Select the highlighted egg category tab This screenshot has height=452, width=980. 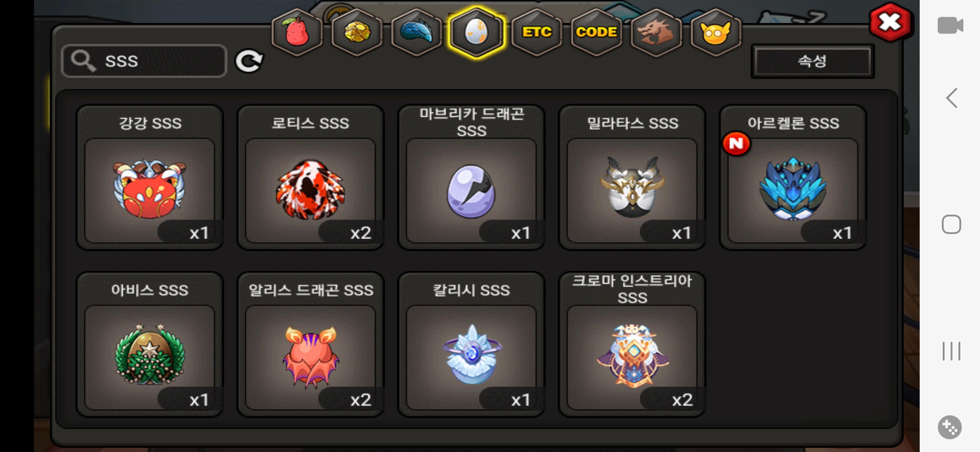click(477, 32)
